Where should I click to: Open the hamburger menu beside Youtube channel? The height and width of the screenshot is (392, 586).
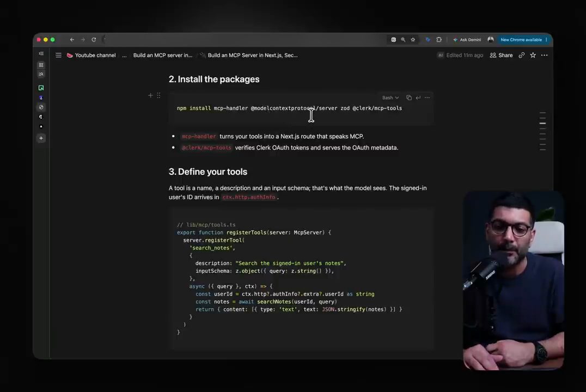click(58, 56)
